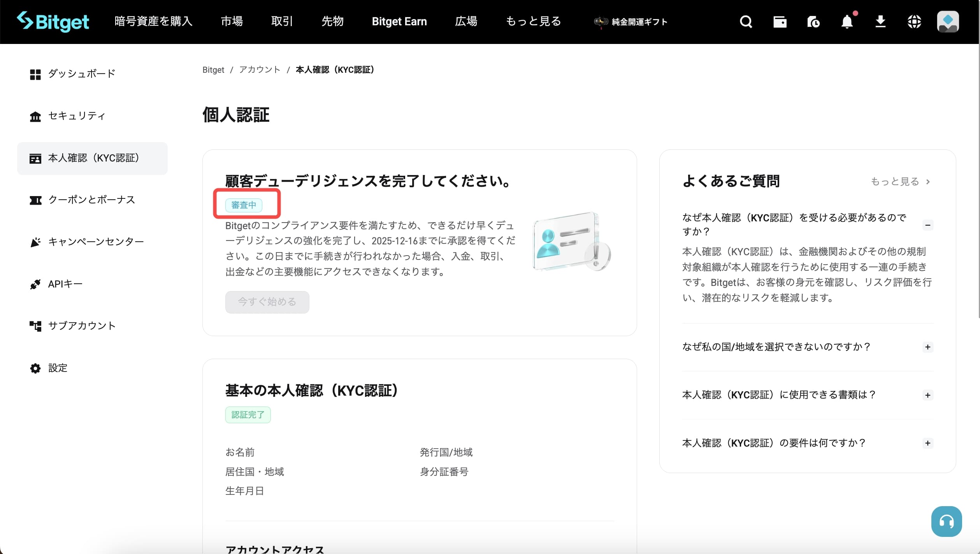Expand 本人確認に使用できる書類 FAQ item
980x554 pixels.
(928, 395)
